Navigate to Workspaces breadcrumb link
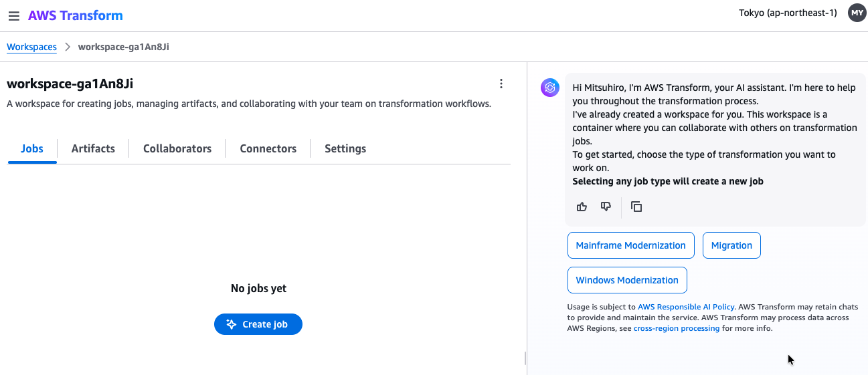 tap(31, 47)
